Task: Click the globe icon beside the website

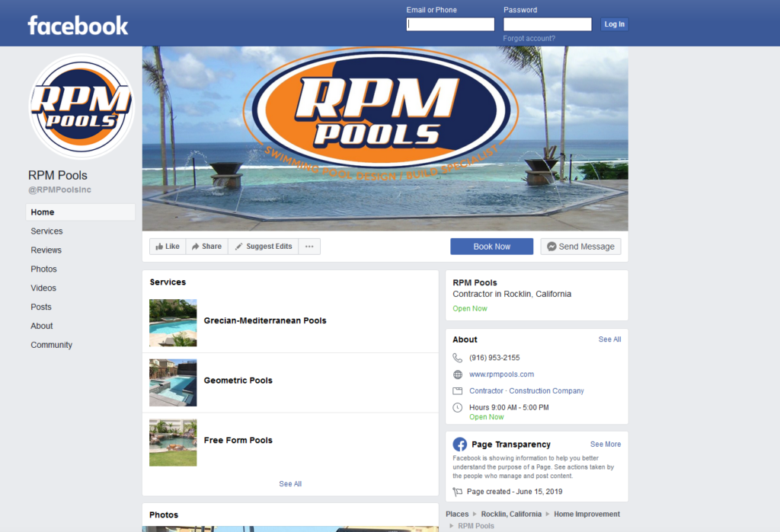Action: 457,374
